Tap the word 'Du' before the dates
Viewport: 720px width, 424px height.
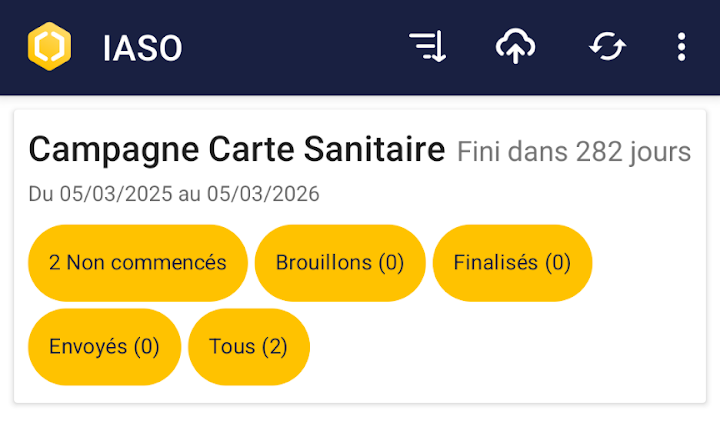pos(40,195)
